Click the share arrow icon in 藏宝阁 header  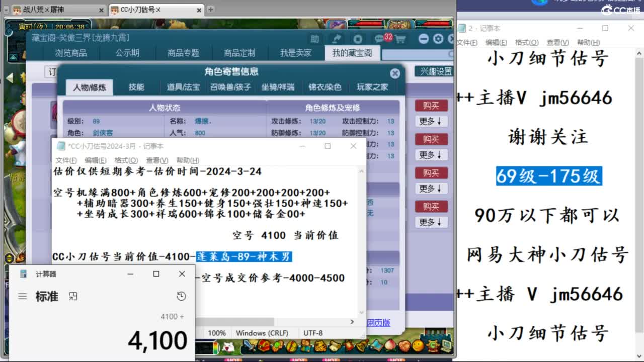[x=337, y=39]
